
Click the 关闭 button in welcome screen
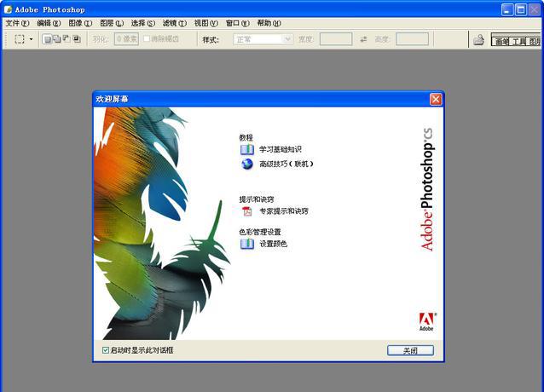410,350
